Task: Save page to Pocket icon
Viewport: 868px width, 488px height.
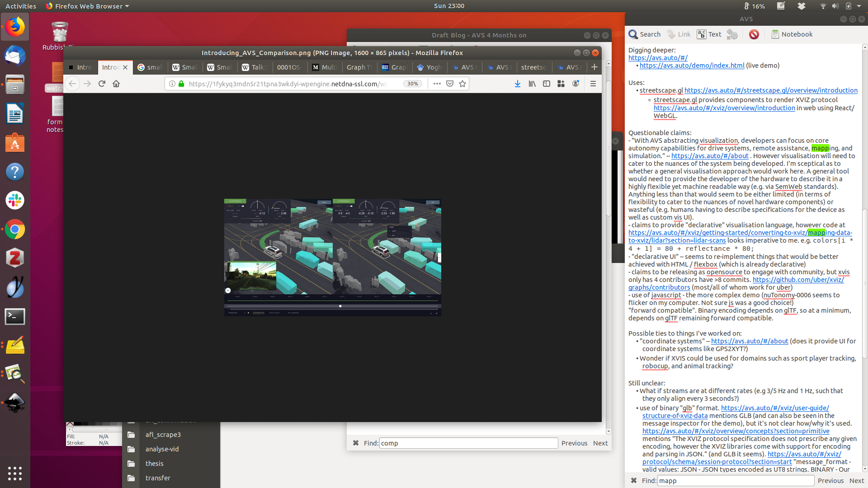Action: coord(450,84)
